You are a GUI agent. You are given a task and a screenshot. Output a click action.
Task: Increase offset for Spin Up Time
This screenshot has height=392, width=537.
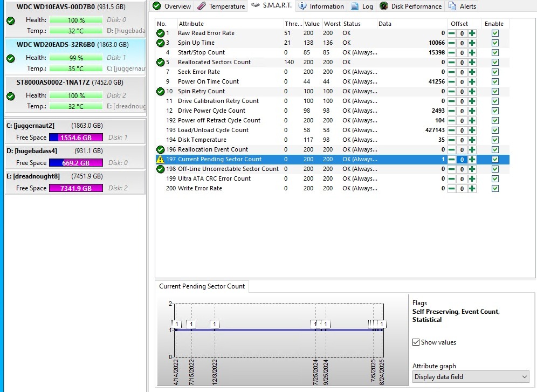click(x=472, y=43)
